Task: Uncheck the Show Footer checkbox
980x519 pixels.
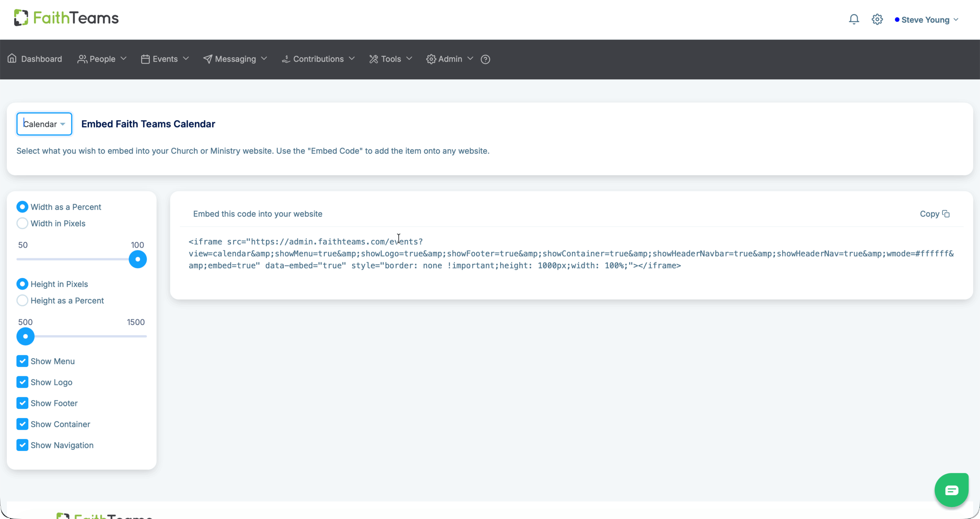Action: [x=22, y=403]
